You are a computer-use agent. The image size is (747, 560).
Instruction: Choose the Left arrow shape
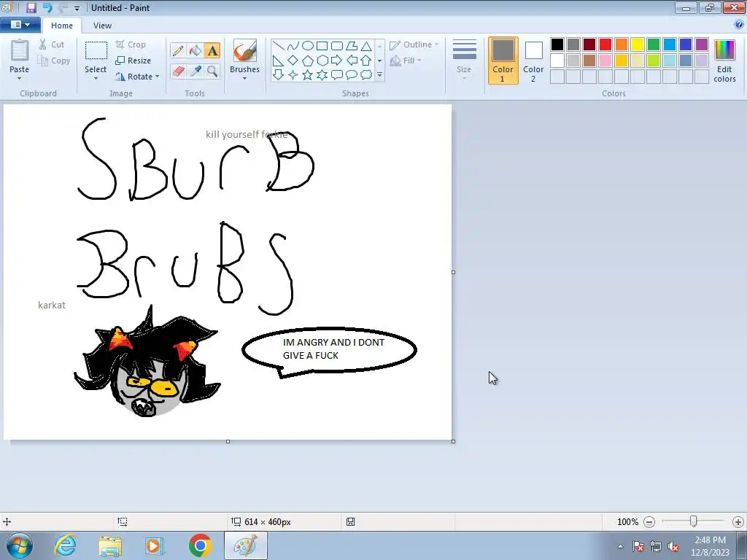click(x=352, y=61)
